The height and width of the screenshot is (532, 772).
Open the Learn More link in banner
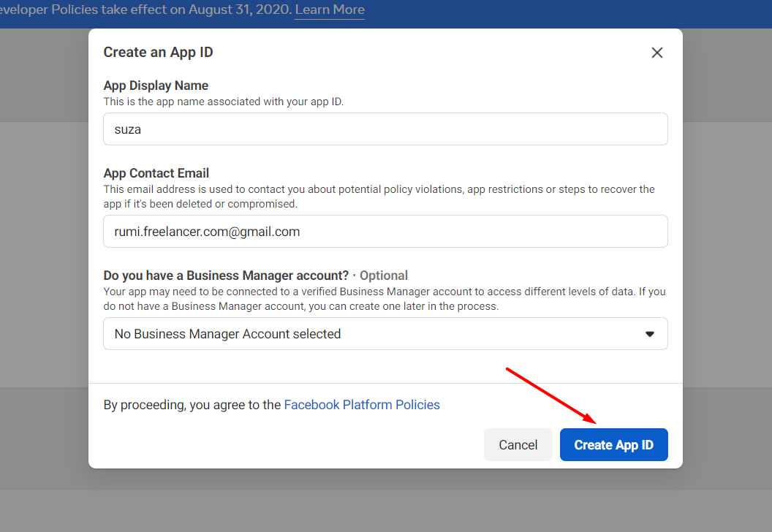(330, 9)
